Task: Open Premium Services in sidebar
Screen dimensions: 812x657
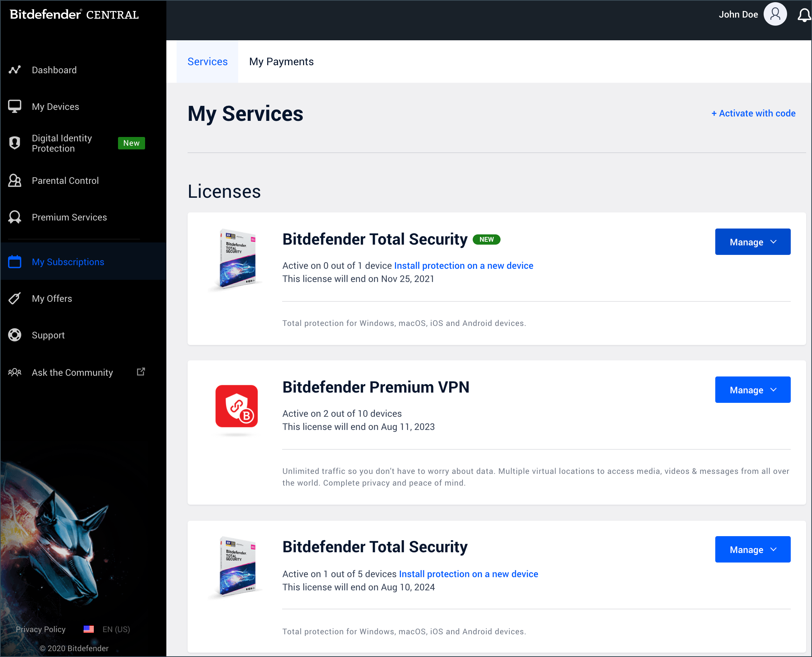Action: point(69,216)
